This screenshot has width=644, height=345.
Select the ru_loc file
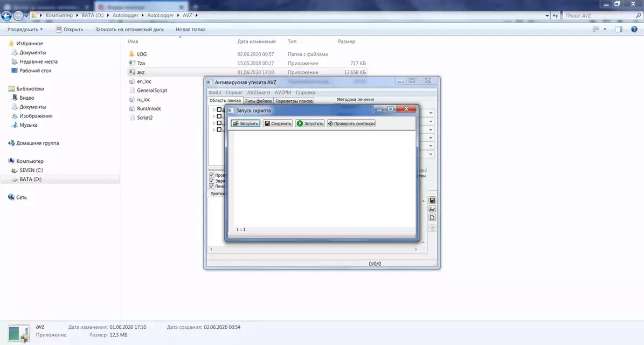[143, 99]
